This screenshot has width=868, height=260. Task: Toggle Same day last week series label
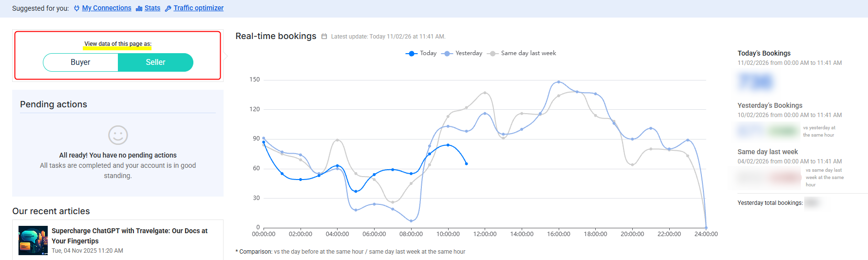pyautogui.click(x=528, y=53)
